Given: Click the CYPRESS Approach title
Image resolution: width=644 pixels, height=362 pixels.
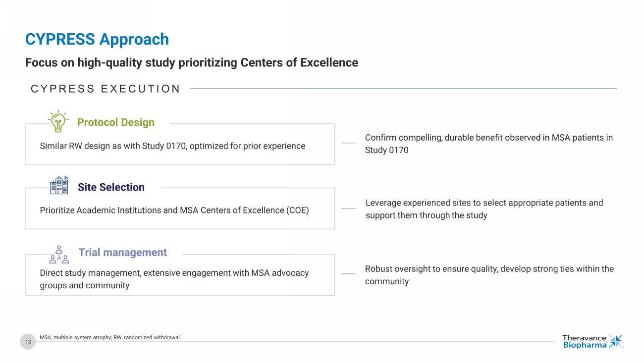Looking at the screenshot, I should click(x=97, y=39).
